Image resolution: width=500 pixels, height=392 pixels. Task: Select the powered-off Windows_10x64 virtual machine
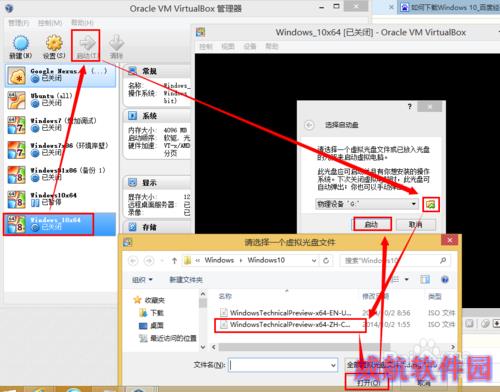click(x=60, y=224)
